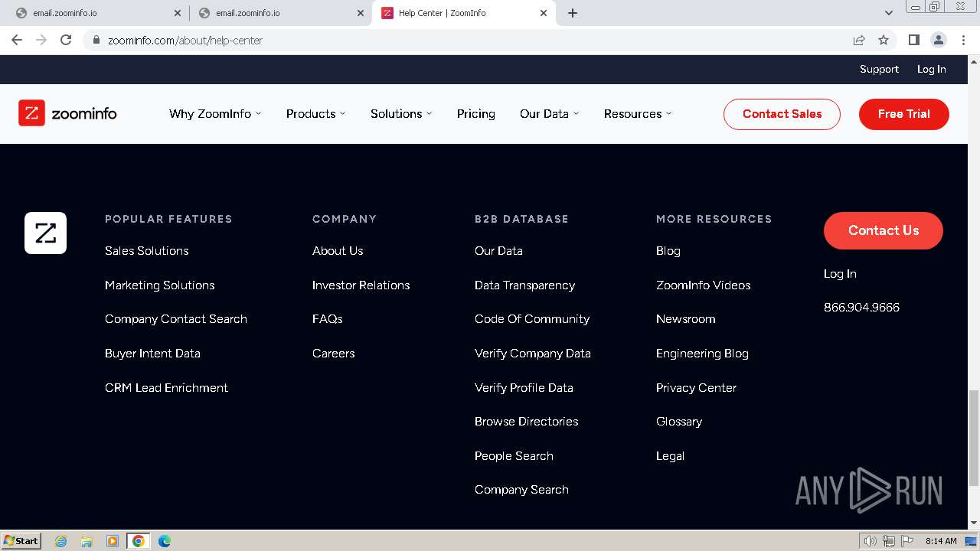Open CRM Lead Enrichment link
Image resolution: width=980 pixels, height=551 pixels.
point(166,387)
